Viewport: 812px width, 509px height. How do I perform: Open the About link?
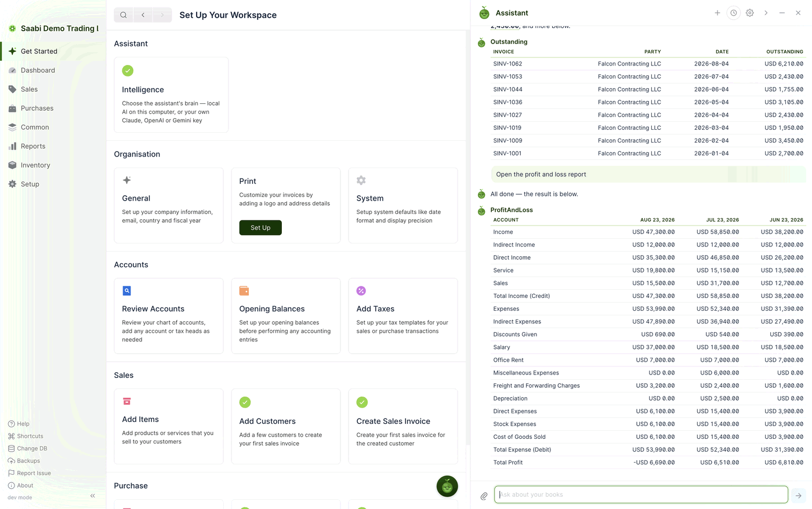pos(21,485)
